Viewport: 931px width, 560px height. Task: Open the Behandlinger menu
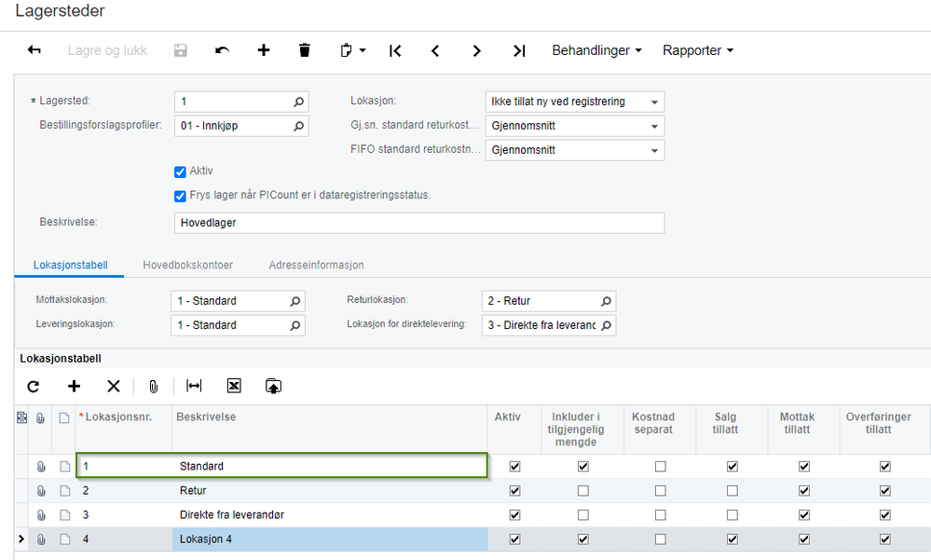tap(596, 50)
